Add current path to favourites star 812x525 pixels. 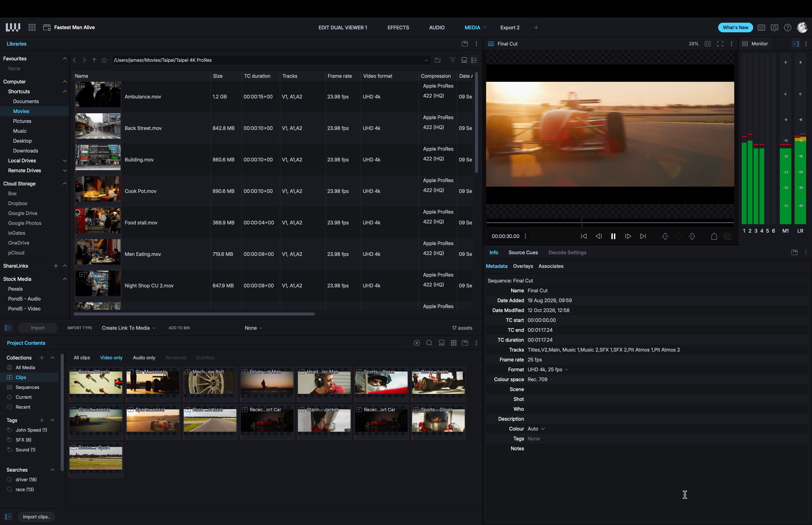tap(104, 60)
